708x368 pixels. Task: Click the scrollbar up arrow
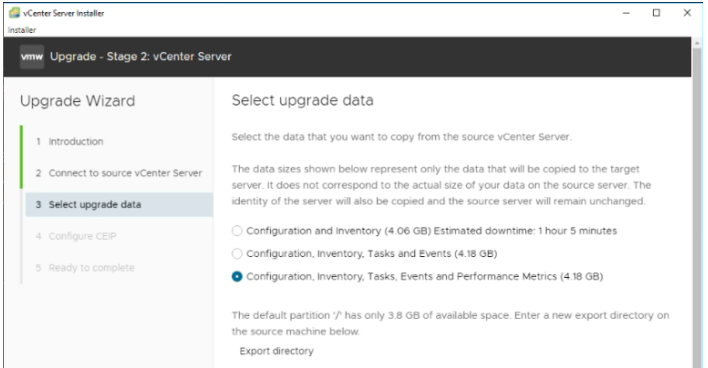coord(697,42)
